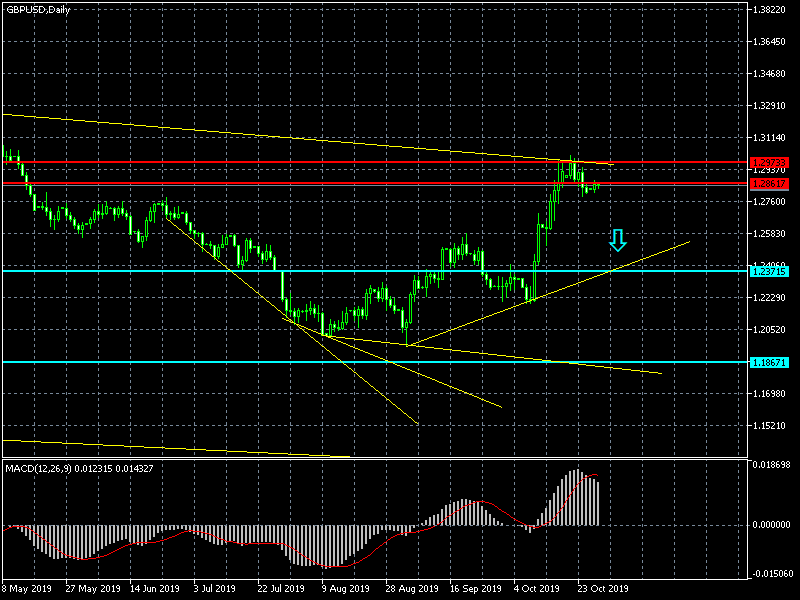This screenshot has width=800, height=600.
Task: Click the 1.15210 price axis label
Action: (772, 426)
